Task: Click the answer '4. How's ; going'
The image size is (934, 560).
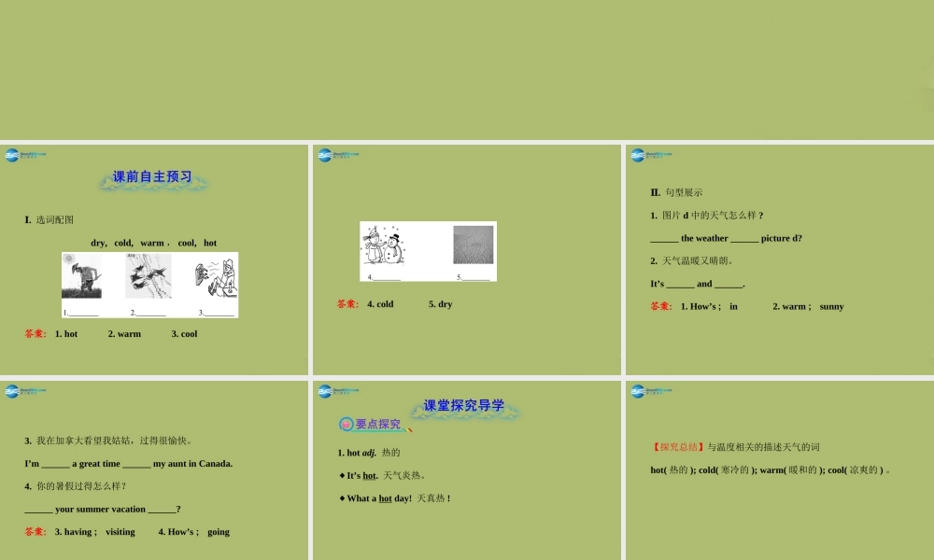Action: [x=193, y=532]
